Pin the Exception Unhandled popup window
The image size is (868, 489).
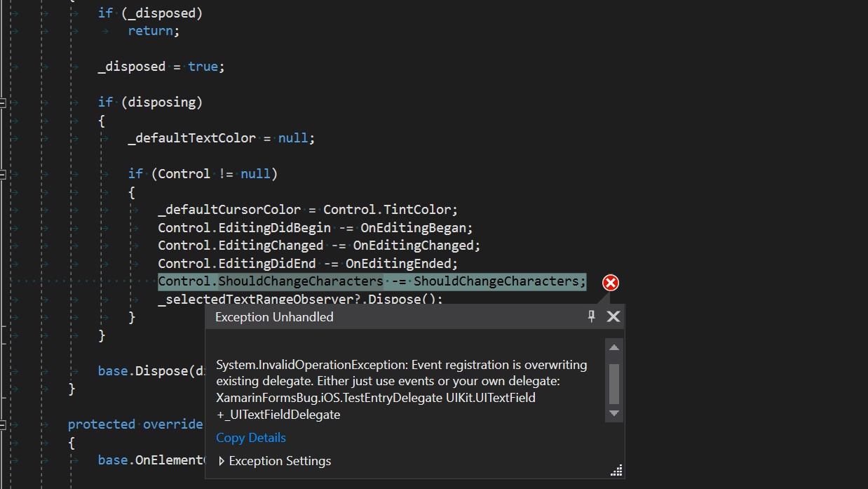(x=592, y=316)
